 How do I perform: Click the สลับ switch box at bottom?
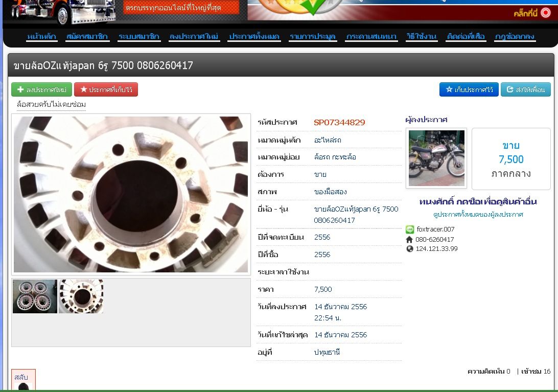point(24,380)
